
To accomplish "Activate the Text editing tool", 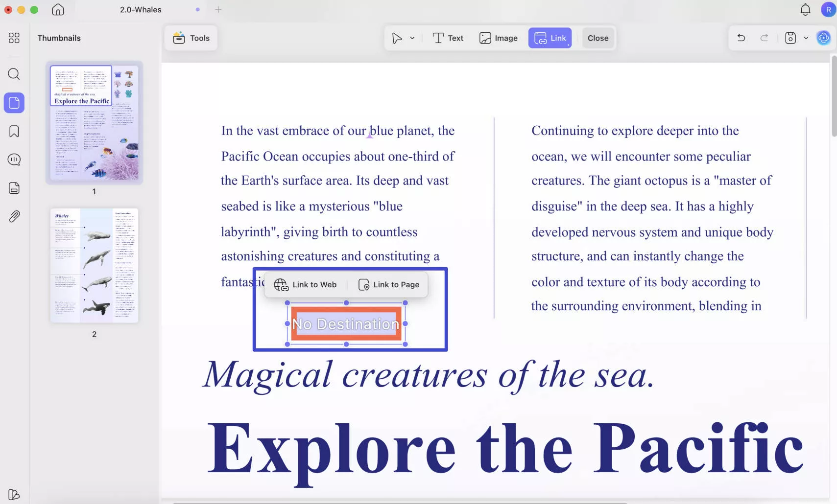I will tap(448, 38).
